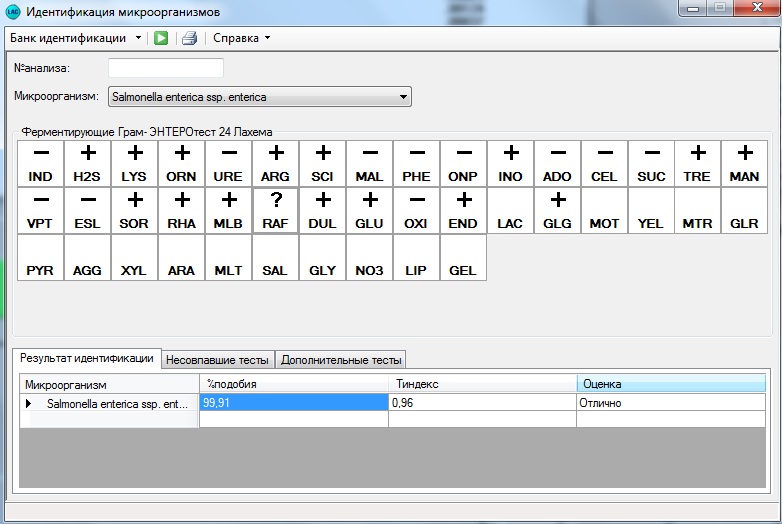Click the №анализа input field
The height and width of the screenshot is (524, 782).
(x=165, y=68)
